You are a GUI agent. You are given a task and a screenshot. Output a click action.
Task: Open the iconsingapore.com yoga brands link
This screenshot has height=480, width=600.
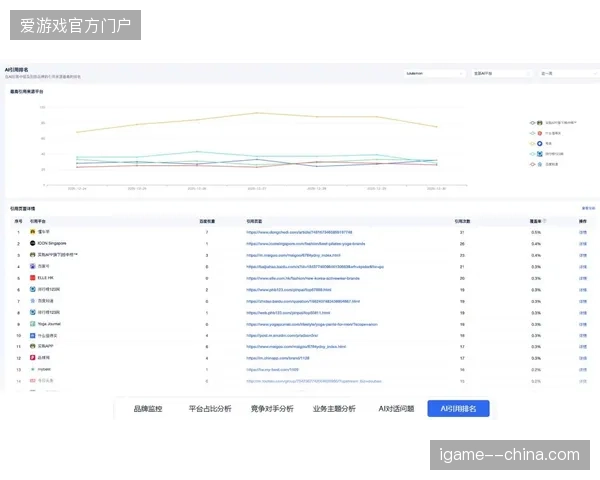(x=306, y=244)
